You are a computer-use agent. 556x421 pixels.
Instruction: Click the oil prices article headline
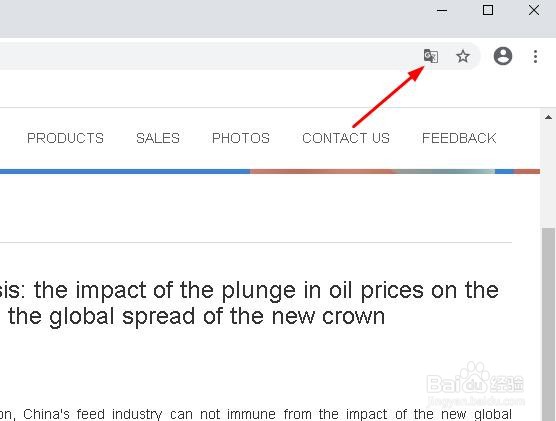coord(249,303)
